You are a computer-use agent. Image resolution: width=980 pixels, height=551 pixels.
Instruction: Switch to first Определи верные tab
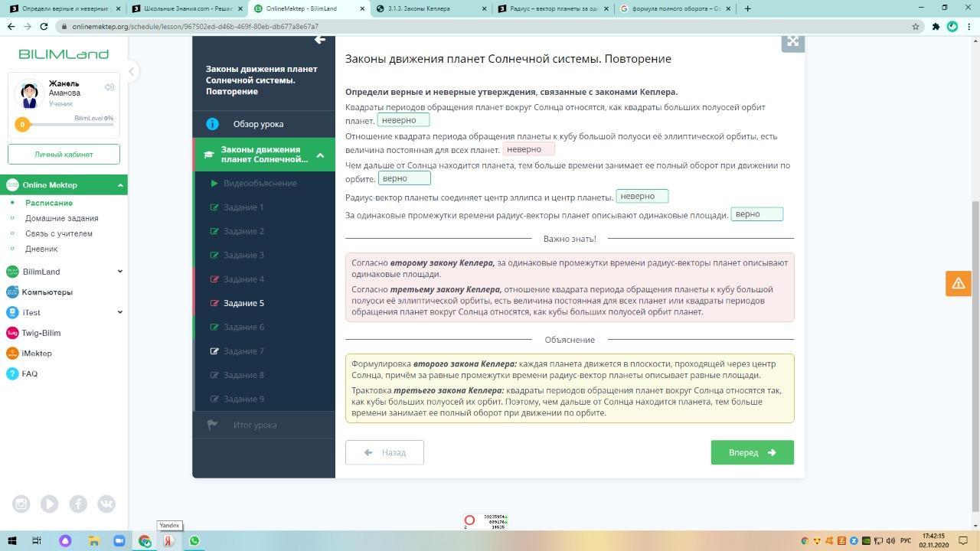pos(64,9)
